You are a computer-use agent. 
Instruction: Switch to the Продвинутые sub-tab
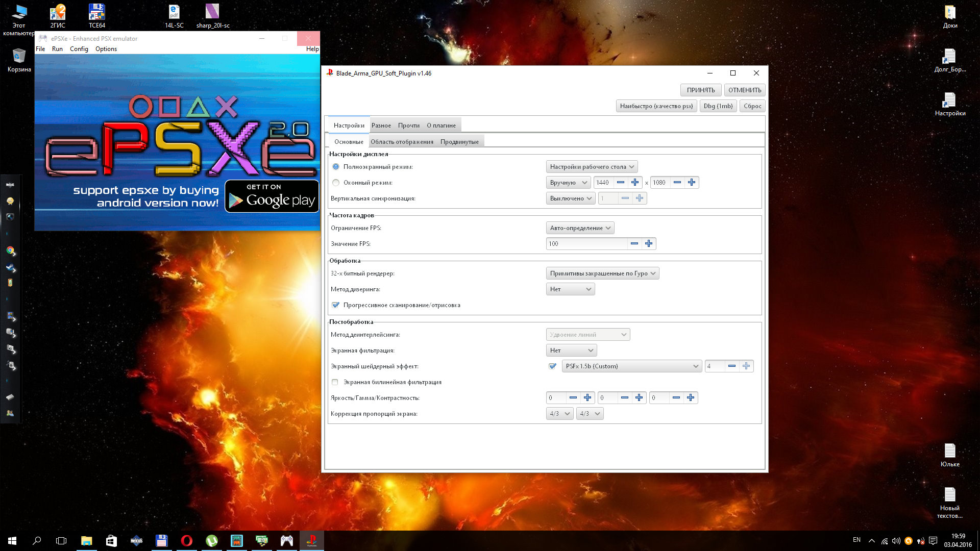(x=459, y=142)
